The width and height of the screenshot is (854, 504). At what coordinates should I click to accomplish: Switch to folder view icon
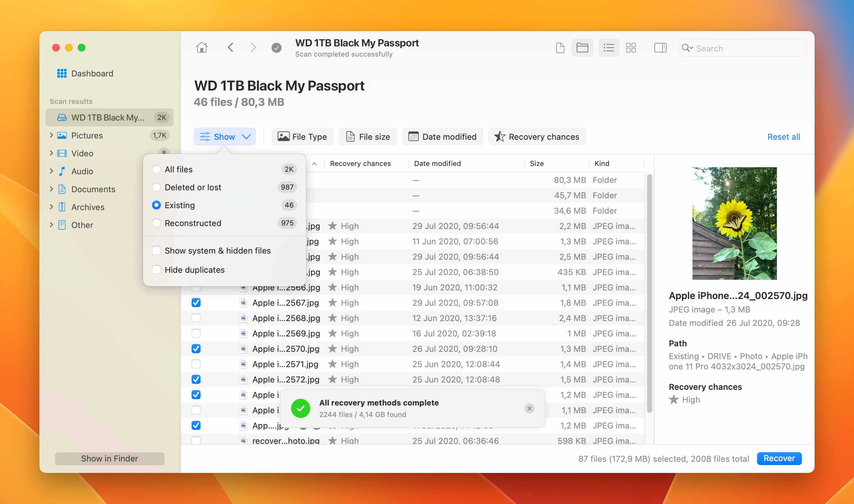[x=582, y=48]
